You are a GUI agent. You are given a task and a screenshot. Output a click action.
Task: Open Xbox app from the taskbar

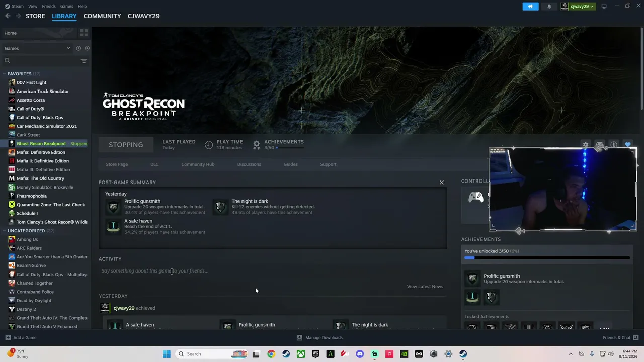(x=301, y=354)
